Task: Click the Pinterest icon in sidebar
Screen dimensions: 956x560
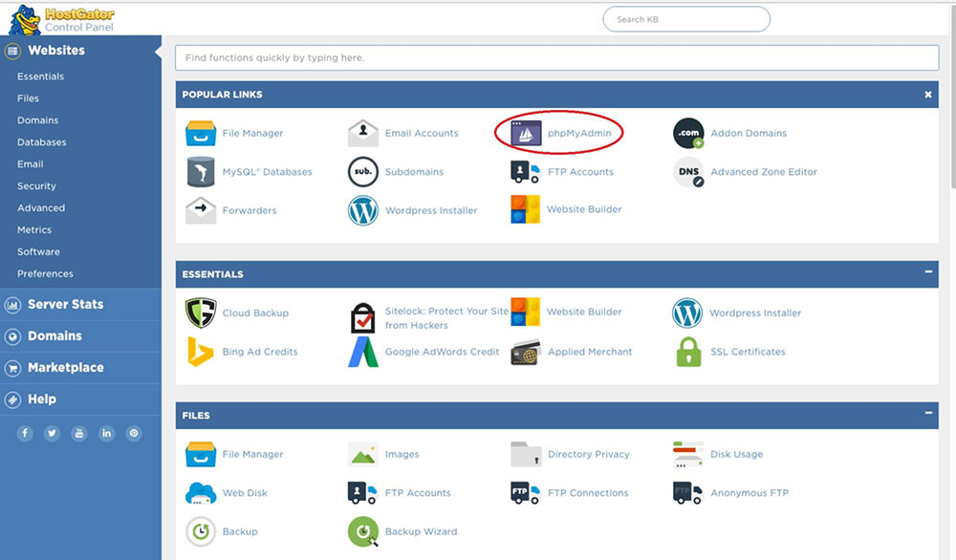Action: (134, 433)
